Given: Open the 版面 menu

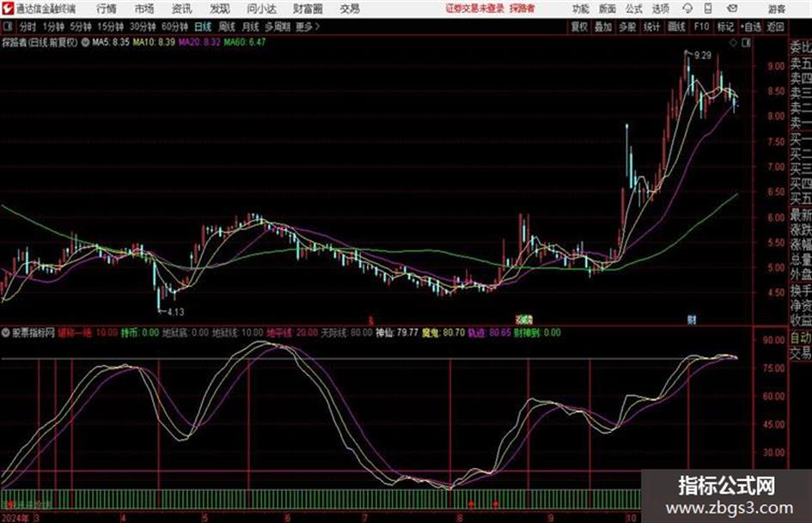Looking at the screenshot, I should click(x=607, y=9).
